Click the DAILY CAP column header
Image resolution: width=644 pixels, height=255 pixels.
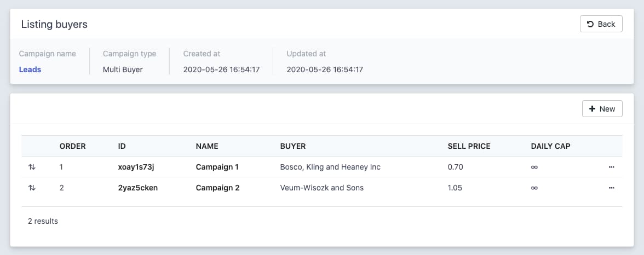coord(550,146)
